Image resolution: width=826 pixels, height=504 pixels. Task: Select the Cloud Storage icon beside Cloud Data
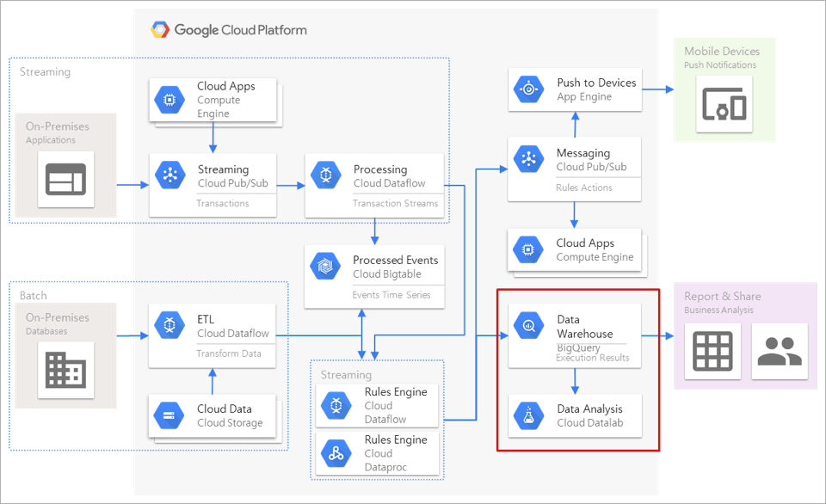coord(170,415)
